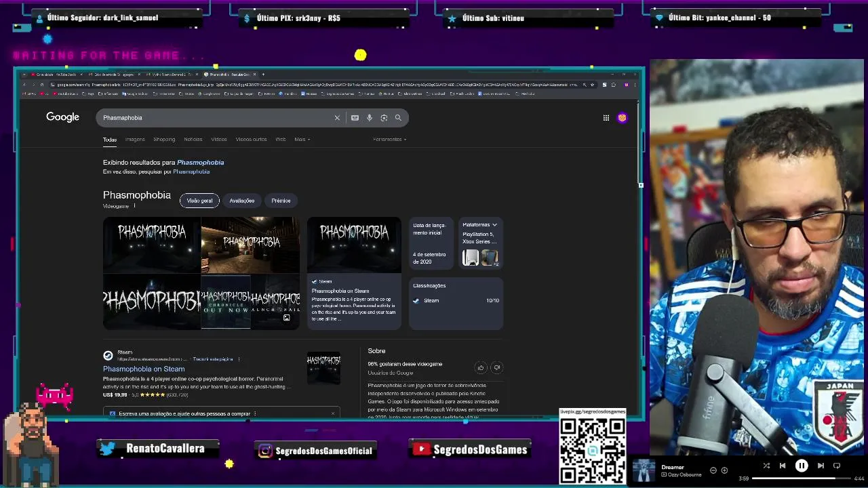Click the browser new tab plus button
The width and height of the screenshot is (868, 488).
pos(263,75)
